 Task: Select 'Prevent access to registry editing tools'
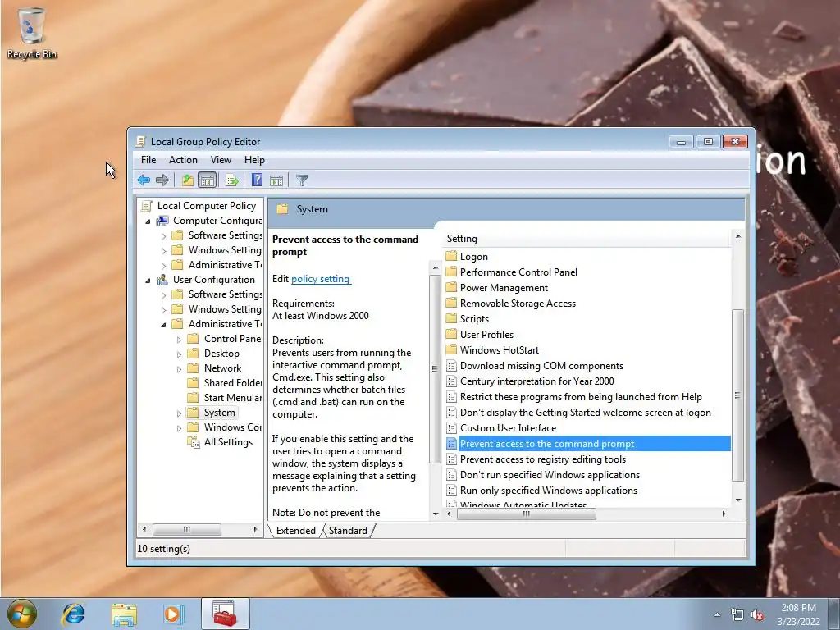click(x=543, y=459)
